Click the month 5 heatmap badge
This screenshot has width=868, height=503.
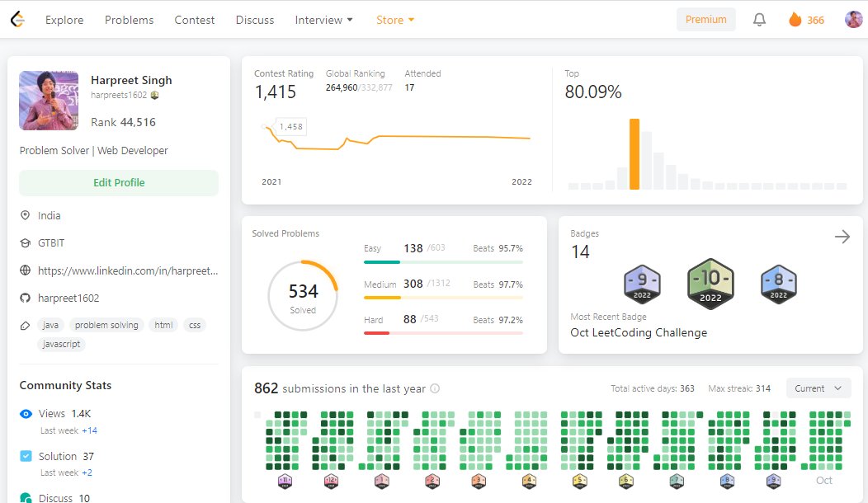pyautogui.click(x=579, y=481)
